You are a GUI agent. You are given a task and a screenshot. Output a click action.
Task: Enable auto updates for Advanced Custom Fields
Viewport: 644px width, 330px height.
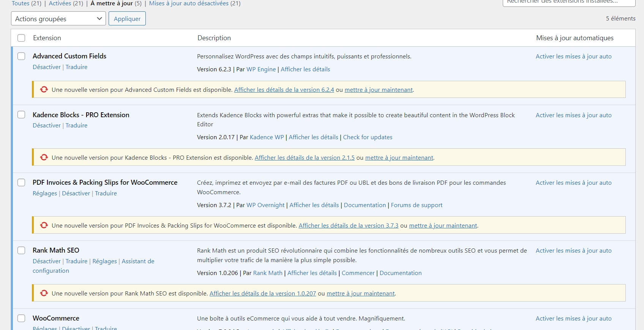[x=574, y=56]
